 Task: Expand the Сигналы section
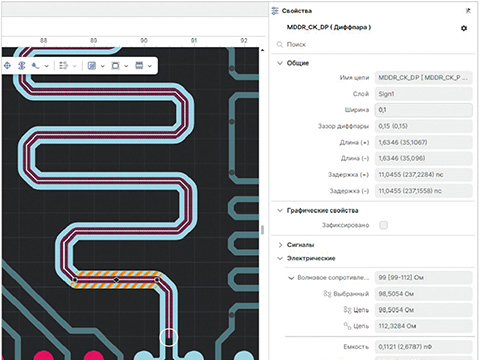(280, 245)
